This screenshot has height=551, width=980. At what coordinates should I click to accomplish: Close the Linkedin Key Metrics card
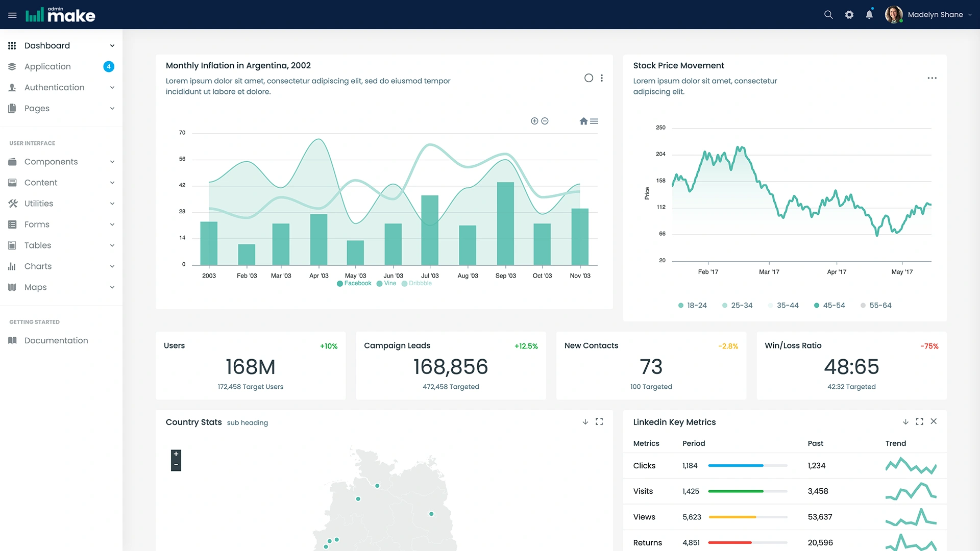click(934, 421)
